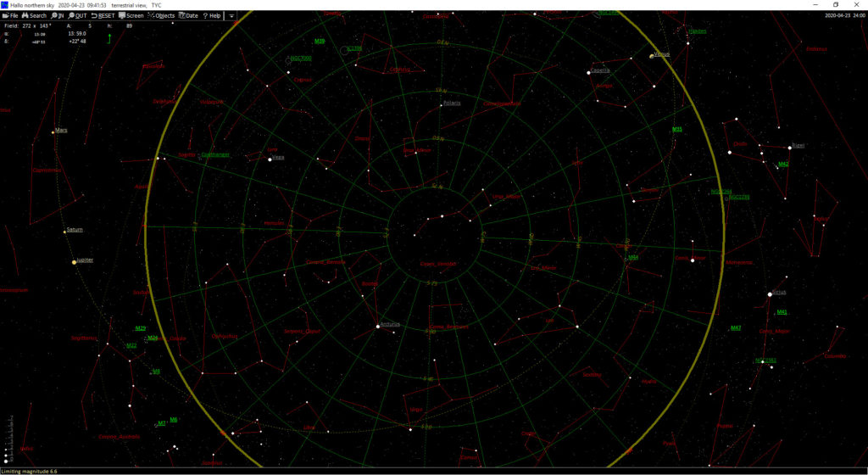Viewport: 868px width, 475px height.
Task: Click the Eridanus constellation name
Action: point(816,48)
